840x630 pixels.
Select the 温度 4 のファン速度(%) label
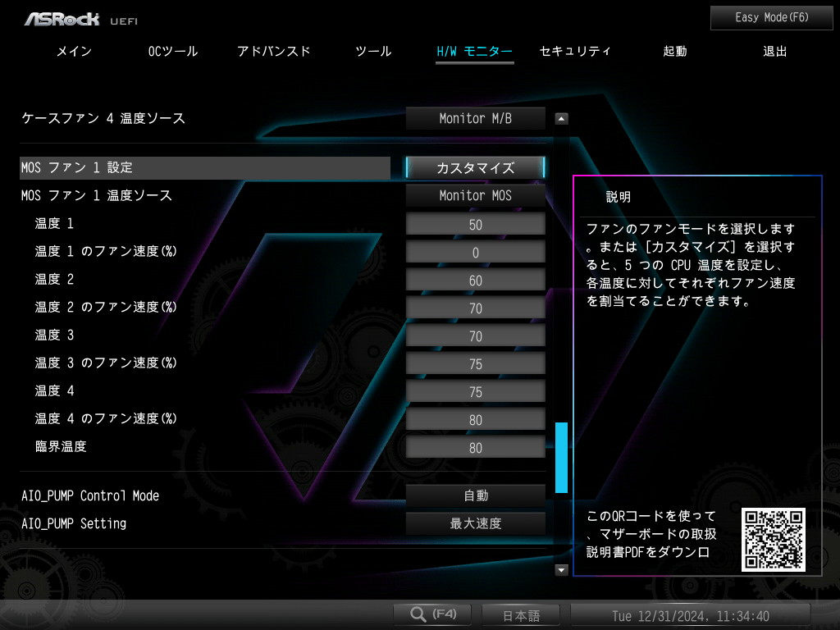(106, 418)
